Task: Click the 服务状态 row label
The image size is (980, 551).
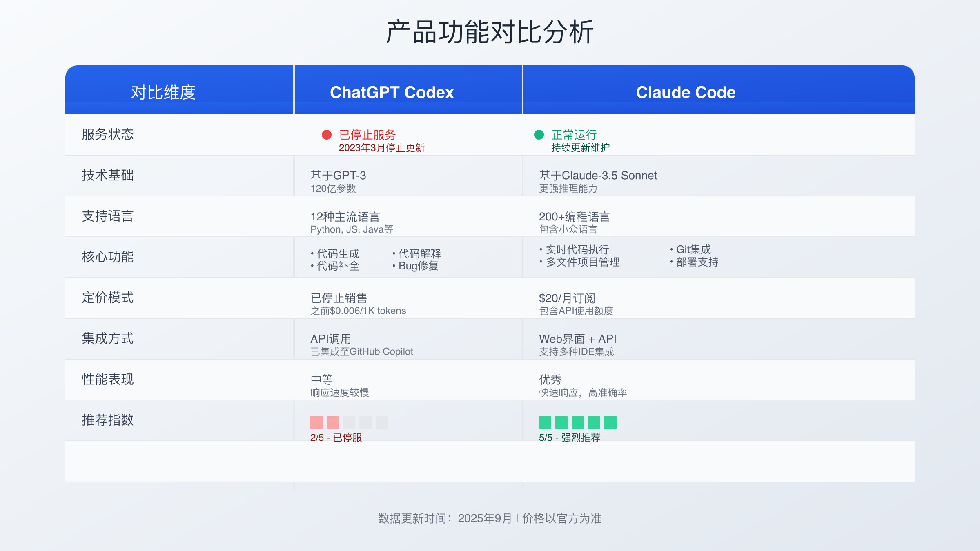Action: (108, 134)
